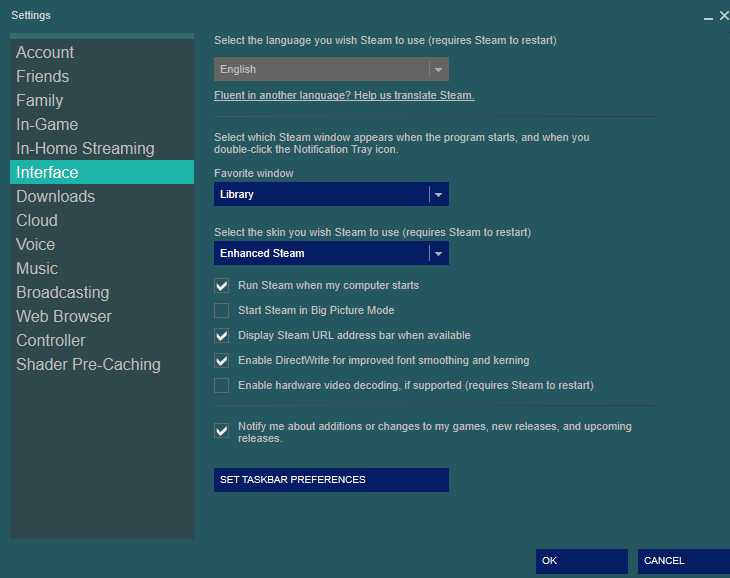Image resolution: width=730 pixels, height=578 pixels.
Task: Uncheck Run Steam when my computer starts
Action: [x=222, y=285]
